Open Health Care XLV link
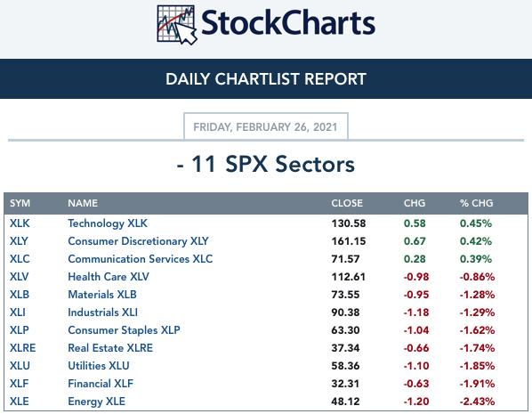 (x=109, y=277)
